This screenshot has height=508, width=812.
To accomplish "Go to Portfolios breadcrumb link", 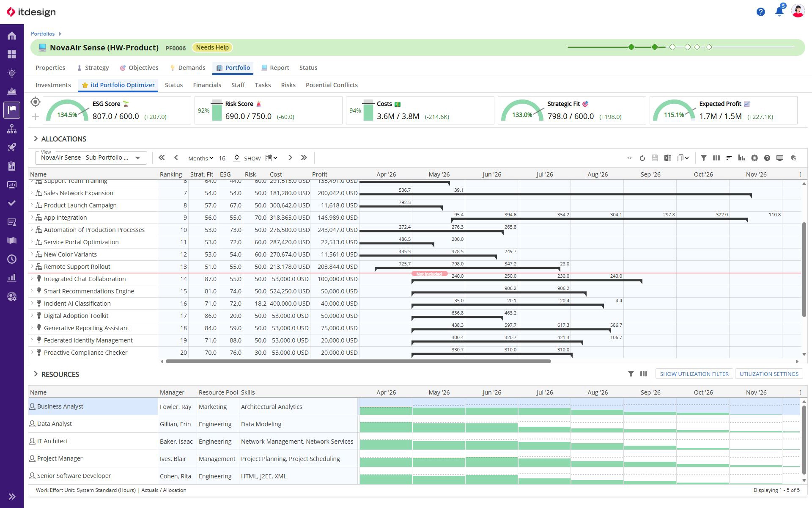I will point(43,34).
